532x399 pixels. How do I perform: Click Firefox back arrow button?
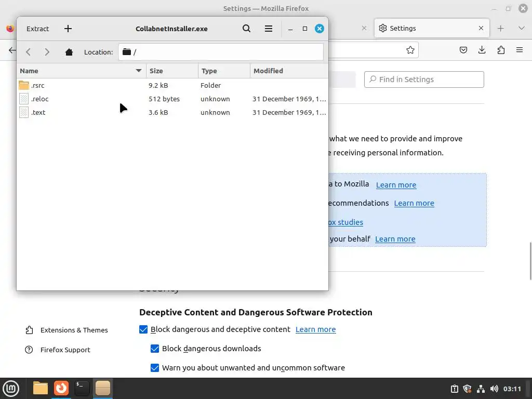[12, 50]
